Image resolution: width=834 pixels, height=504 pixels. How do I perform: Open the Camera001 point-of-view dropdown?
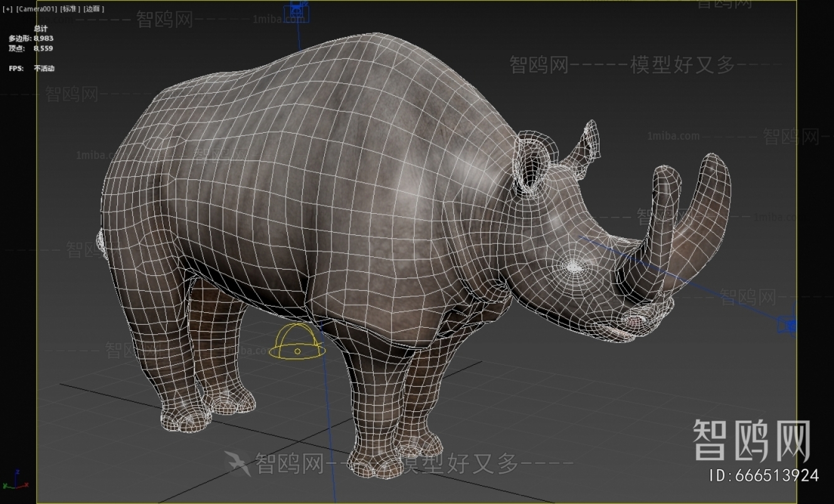[x=36, y=9]
